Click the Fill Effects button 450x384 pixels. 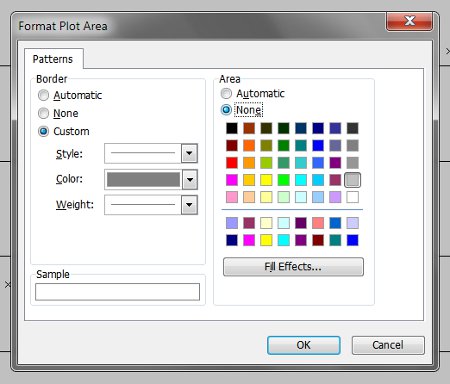[x=293, y=267]
